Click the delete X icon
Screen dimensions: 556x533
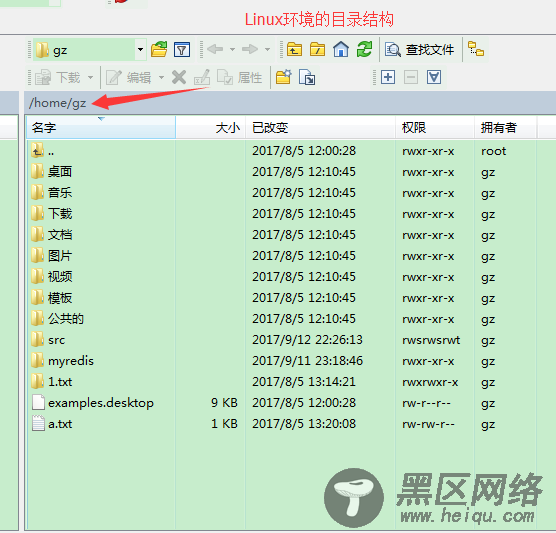[179, 77]
